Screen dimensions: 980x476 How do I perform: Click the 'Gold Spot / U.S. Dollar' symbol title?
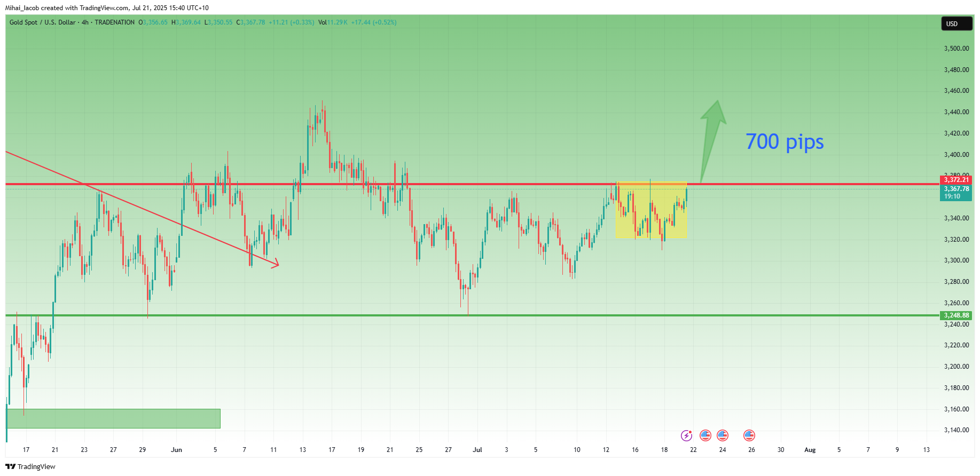[43, 22]
